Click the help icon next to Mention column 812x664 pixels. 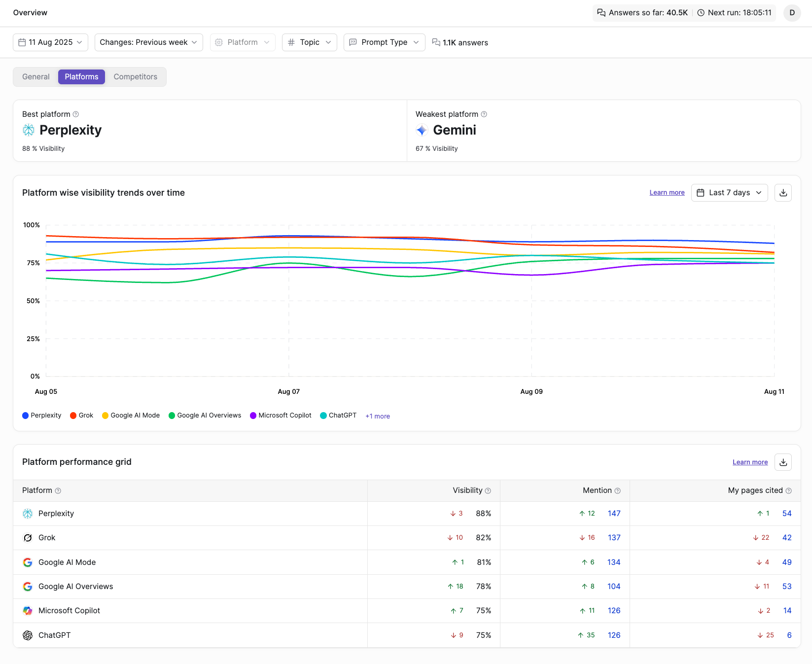coord(618,491)
